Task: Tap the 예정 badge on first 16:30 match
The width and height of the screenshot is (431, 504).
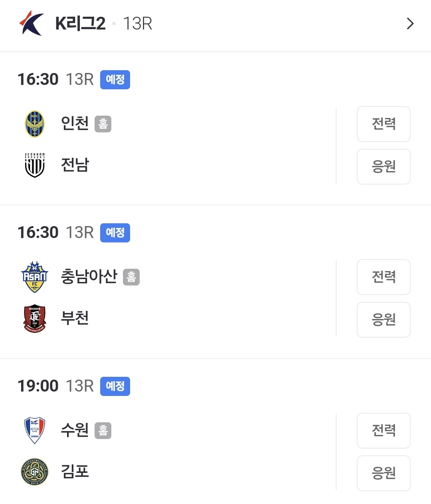Action: pyautogui.click(x=115, y=79)
